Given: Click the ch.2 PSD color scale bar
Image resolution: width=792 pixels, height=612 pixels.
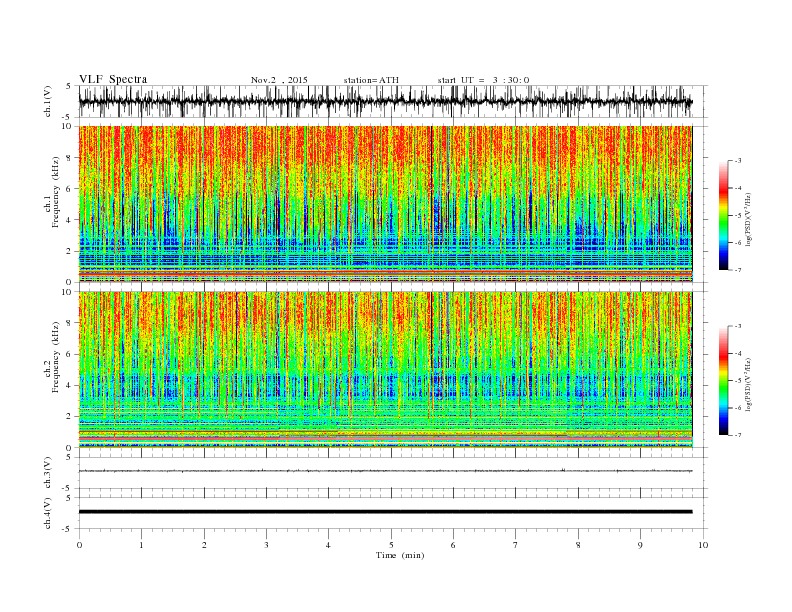Looking at the screenshot, I should coord(723,381).
